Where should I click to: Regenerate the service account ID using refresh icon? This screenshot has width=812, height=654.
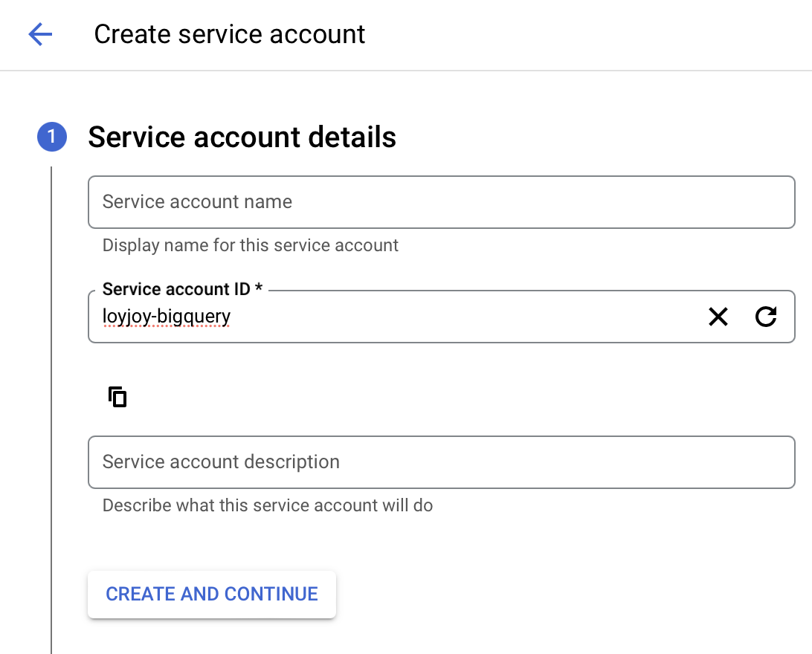click(x=766, y=317)
